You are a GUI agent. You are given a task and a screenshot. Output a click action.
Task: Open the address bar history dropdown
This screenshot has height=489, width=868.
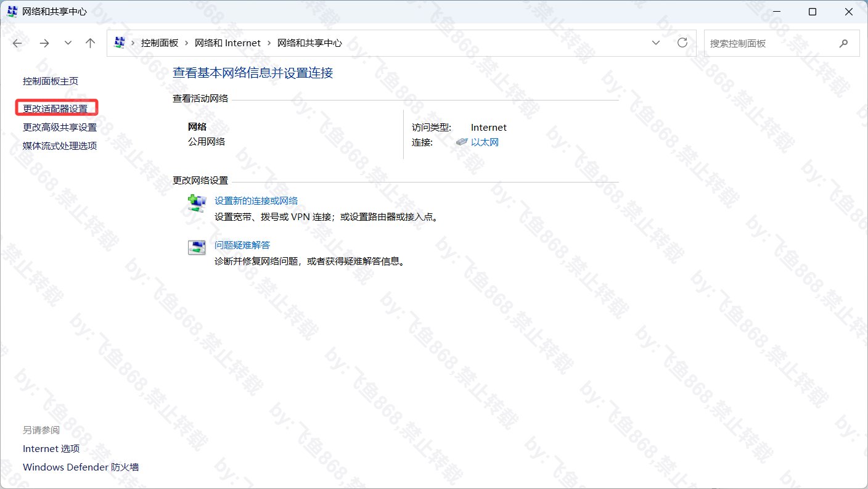656,43
